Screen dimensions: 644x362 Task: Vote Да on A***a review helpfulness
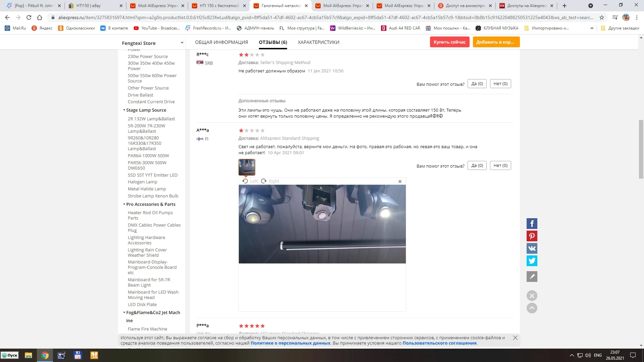(x=477, y=166)
